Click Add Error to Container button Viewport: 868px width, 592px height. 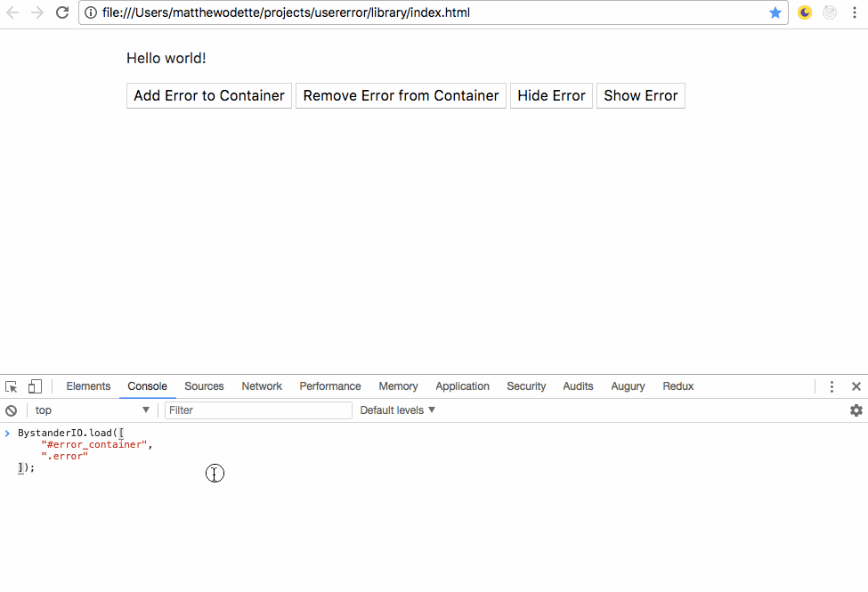pyautogui.click(x=209, y=96)
